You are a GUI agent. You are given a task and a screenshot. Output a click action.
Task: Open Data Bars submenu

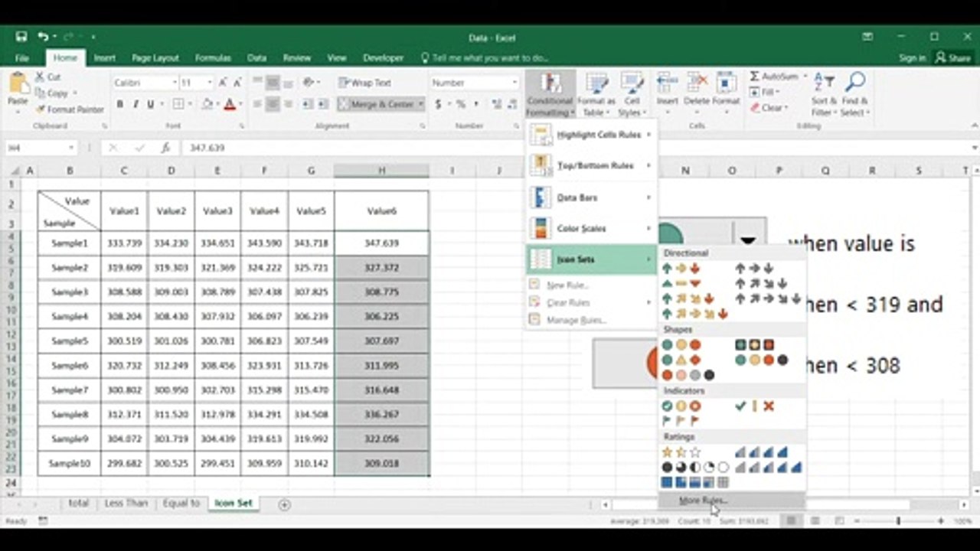click(592, 197)
